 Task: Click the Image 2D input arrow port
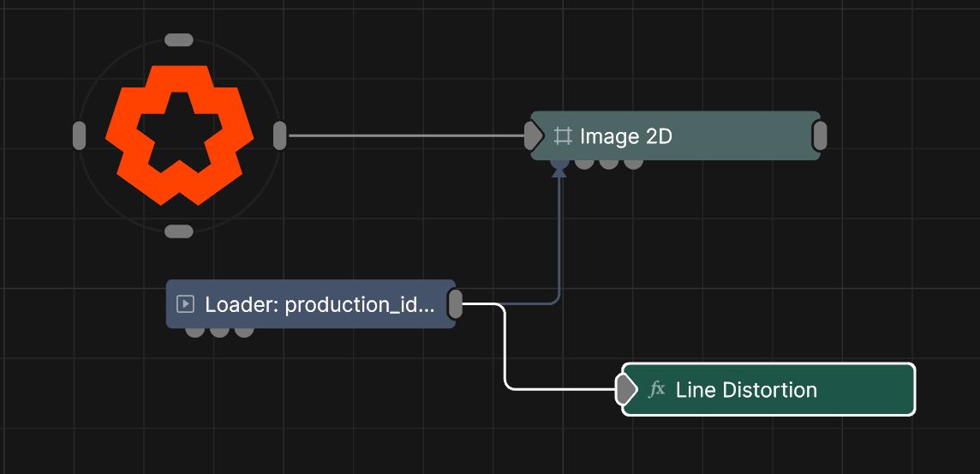[x=533, y=135]
